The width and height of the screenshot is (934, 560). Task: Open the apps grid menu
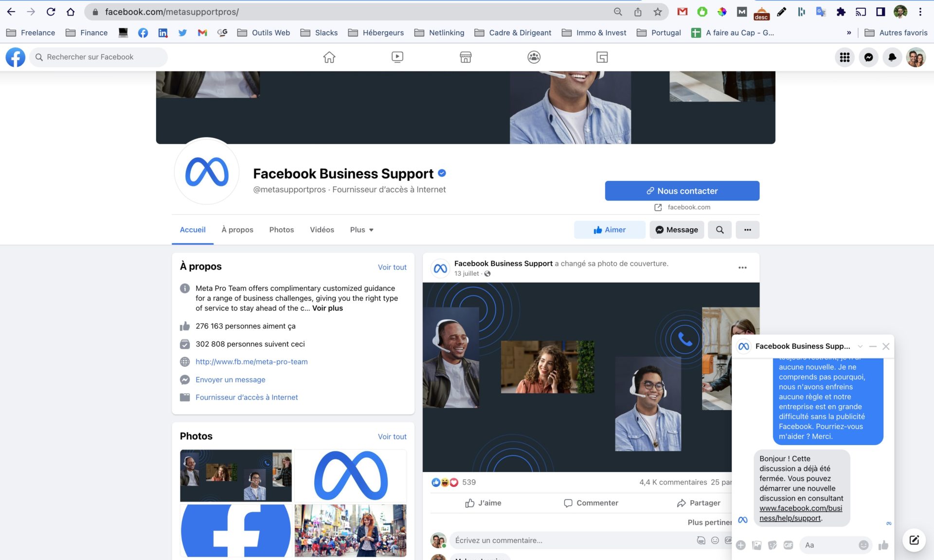click(845, 57)
